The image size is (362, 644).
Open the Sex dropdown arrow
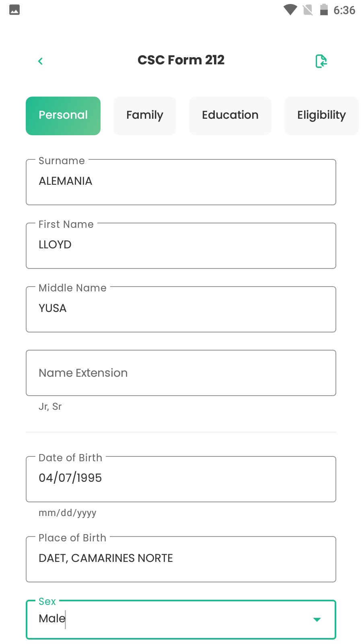click(317, 619)
